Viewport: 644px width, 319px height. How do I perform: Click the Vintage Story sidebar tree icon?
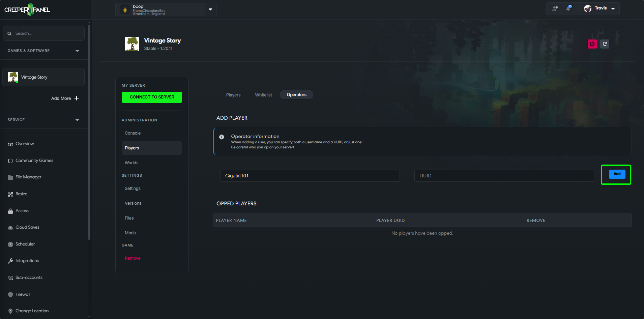pyautogui.click(x=13, y=77)
